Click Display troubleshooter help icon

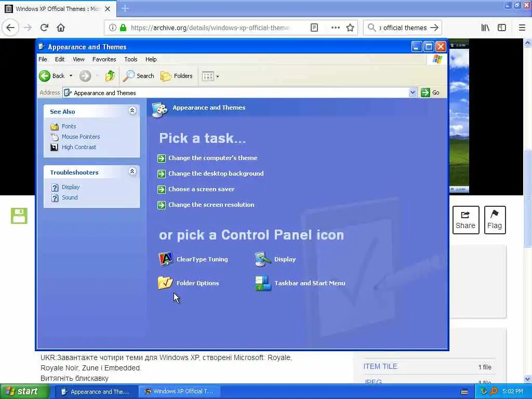click(x=55, y=187)
